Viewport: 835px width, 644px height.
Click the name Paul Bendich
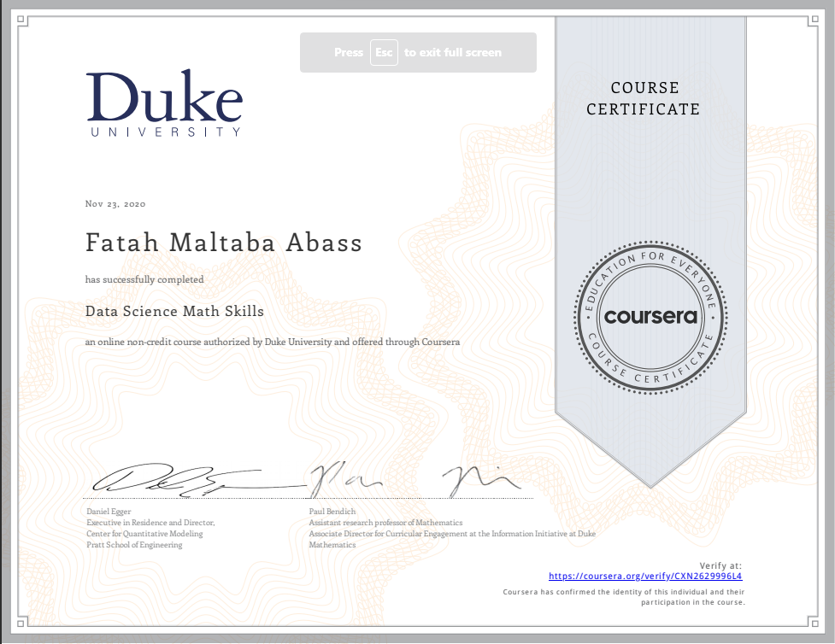332,512
